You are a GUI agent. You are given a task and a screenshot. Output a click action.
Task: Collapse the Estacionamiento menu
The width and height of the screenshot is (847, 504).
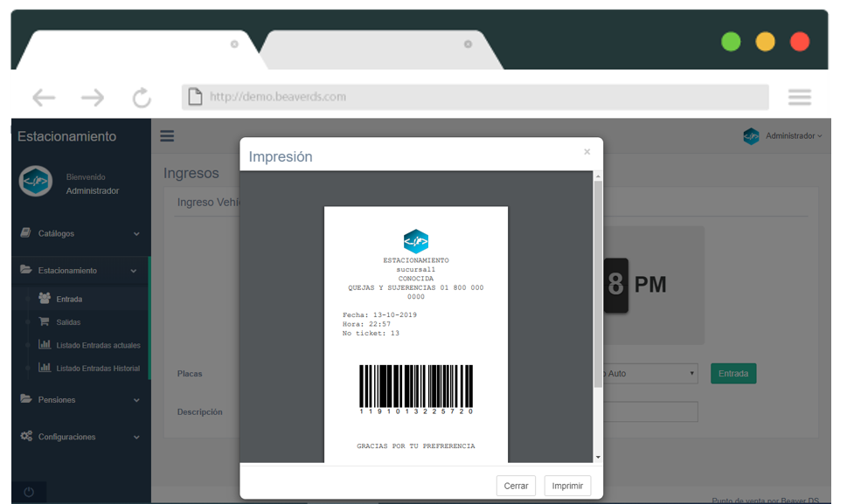(x=81, y=271)
